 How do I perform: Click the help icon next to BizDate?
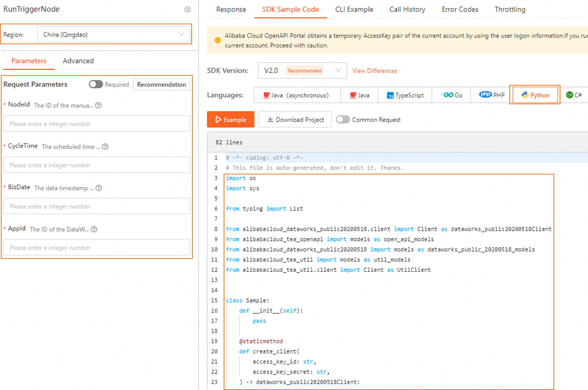99,188
